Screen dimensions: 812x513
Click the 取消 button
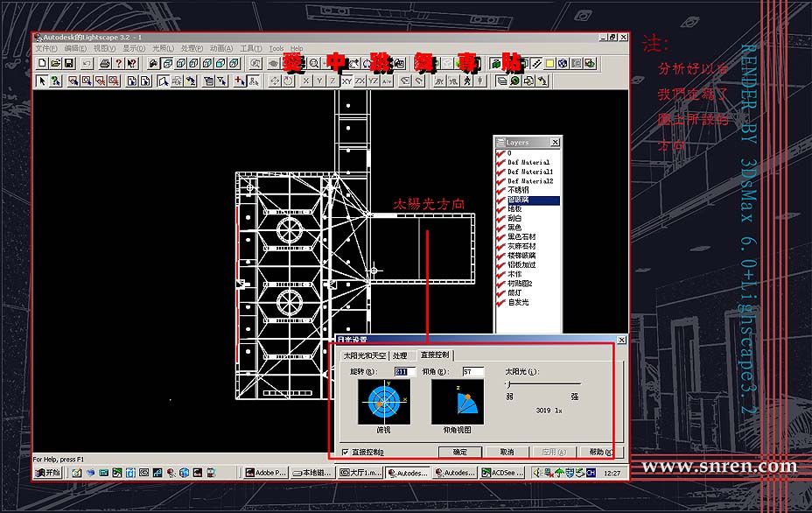coord(507,452)
